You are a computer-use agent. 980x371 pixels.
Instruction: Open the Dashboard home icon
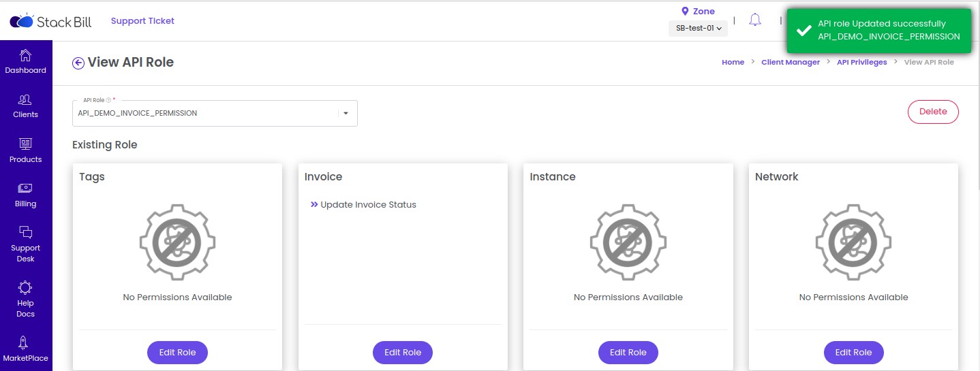click(x=25, y=55)
